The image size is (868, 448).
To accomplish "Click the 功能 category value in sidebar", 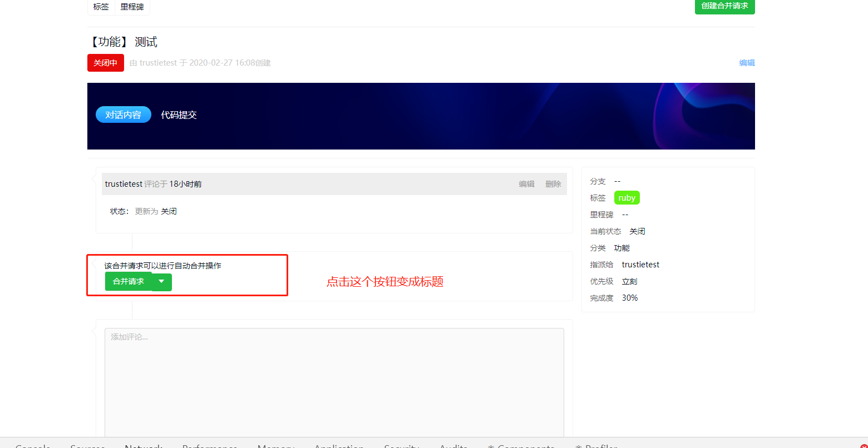I will coord(622,248).
